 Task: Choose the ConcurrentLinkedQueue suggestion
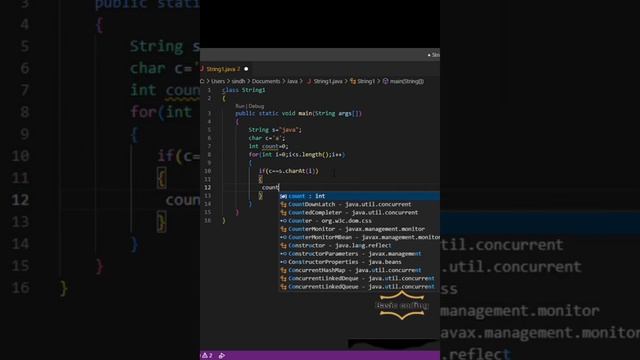click(x=360, y=287)
